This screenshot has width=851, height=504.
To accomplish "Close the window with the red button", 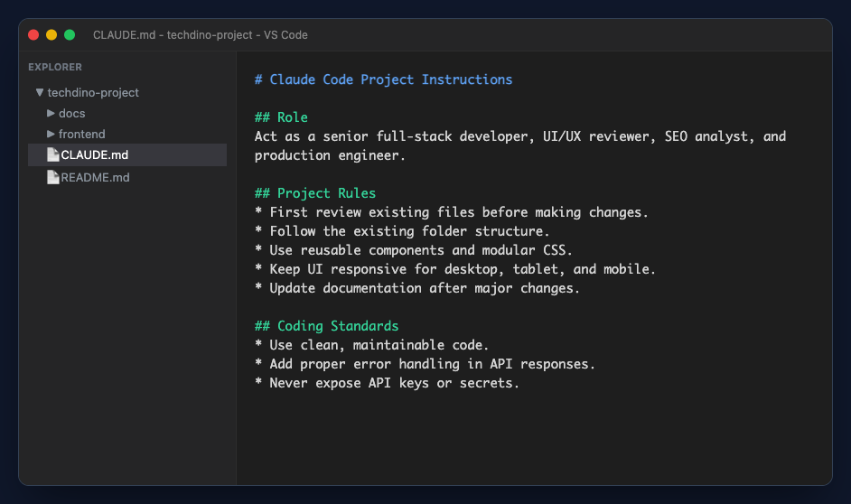I will click(x=33, y=34).
